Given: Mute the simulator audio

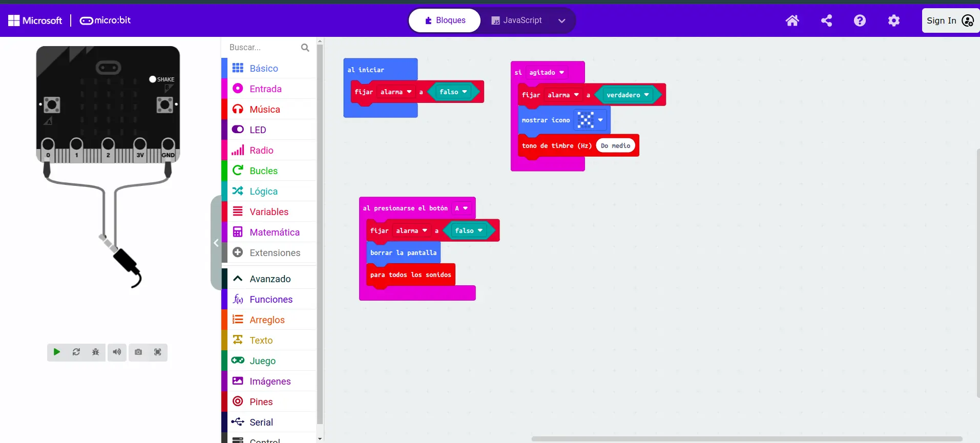Looking at the screenshot, I should coord(117,352).
